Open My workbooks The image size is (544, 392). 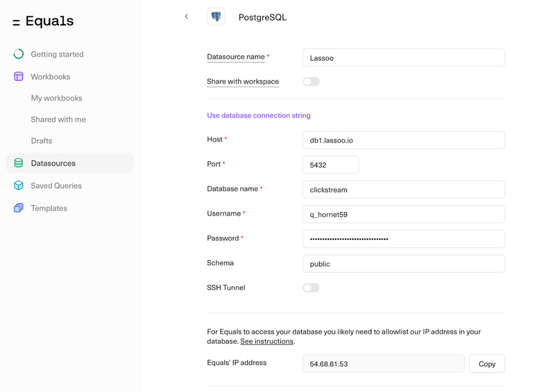coord(57,98)
